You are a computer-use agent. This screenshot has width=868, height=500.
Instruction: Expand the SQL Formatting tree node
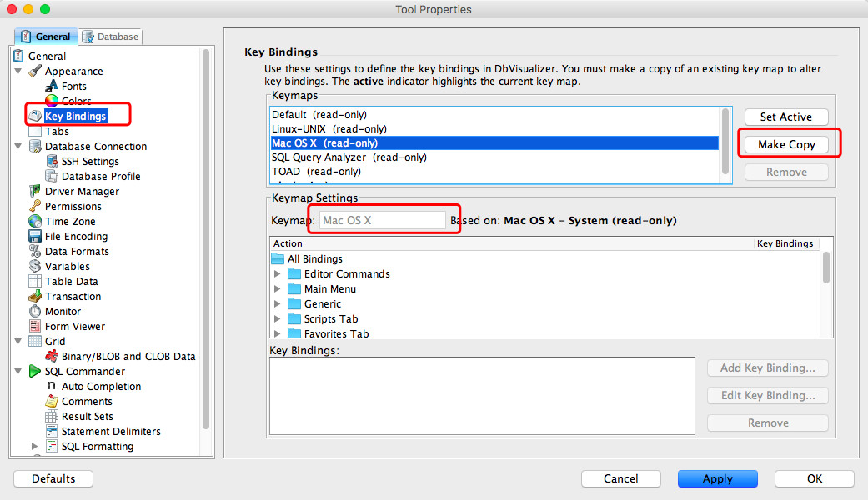(x=34, y=446)
